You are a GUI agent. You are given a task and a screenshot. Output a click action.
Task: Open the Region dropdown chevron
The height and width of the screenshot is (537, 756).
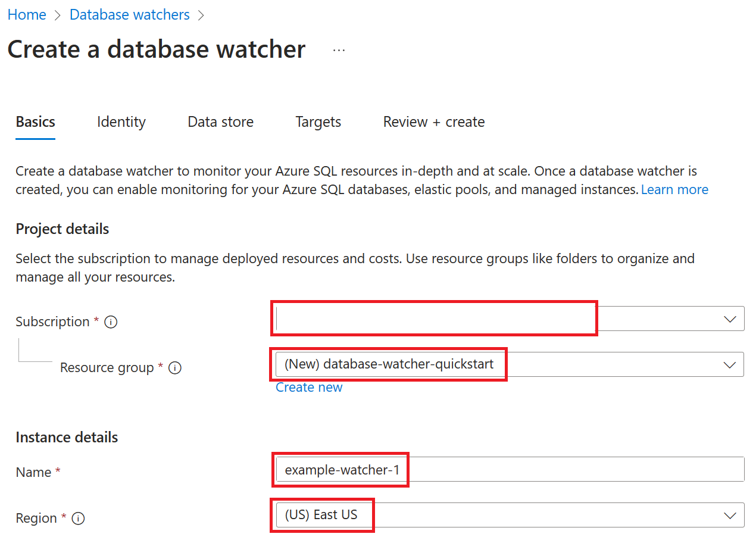click(730, 515)
